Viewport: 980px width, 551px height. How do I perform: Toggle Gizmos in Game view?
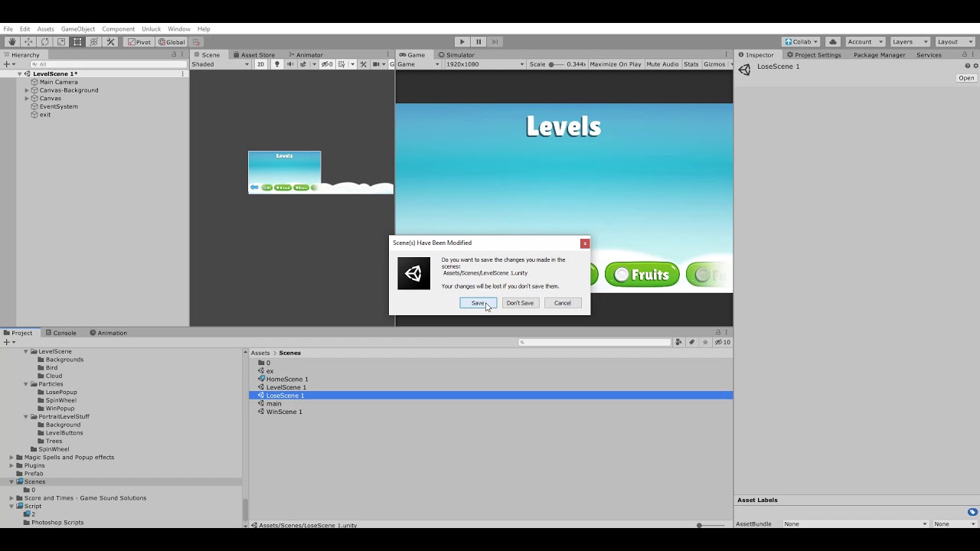tap(714, 64)
